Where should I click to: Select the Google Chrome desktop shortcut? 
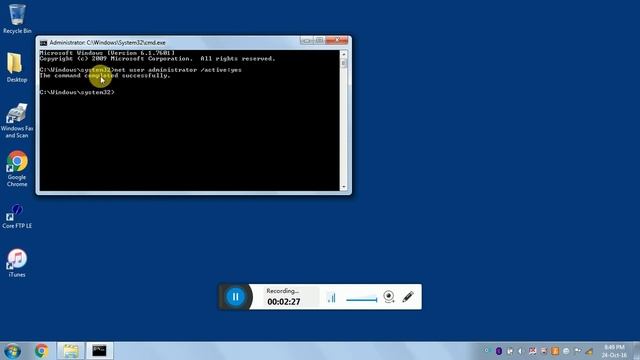17,169
